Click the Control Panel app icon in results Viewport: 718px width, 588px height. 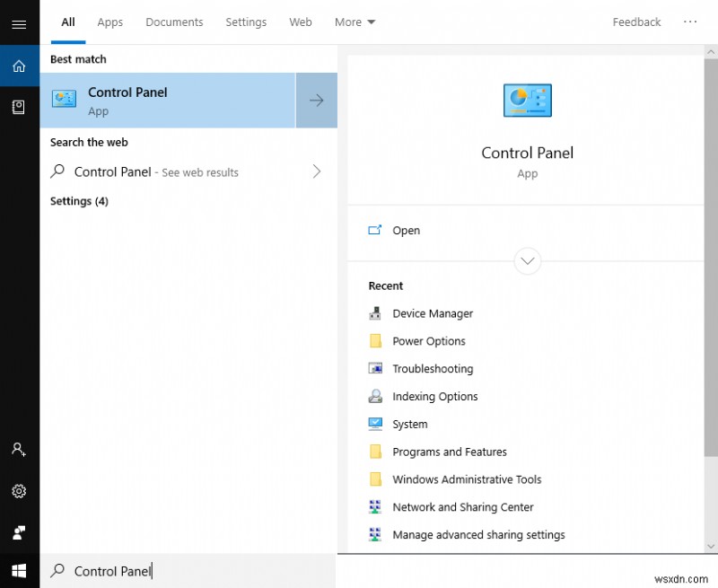[x=63, y=98]
